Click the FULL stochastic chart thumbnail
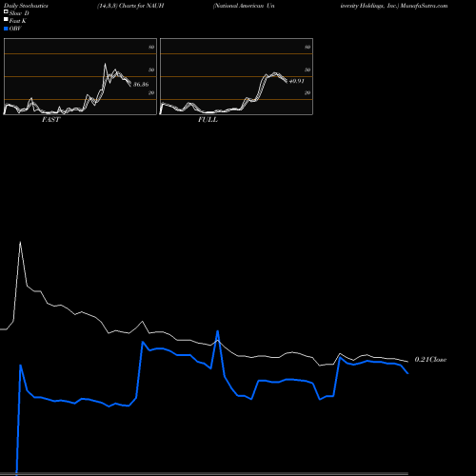Viewport: 476px width, 476px height. coord(236,76)
